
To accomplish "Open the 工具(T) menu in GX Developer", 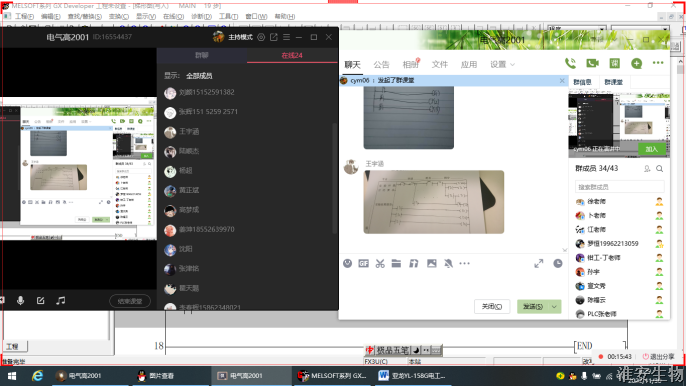I will pos(228,17).
